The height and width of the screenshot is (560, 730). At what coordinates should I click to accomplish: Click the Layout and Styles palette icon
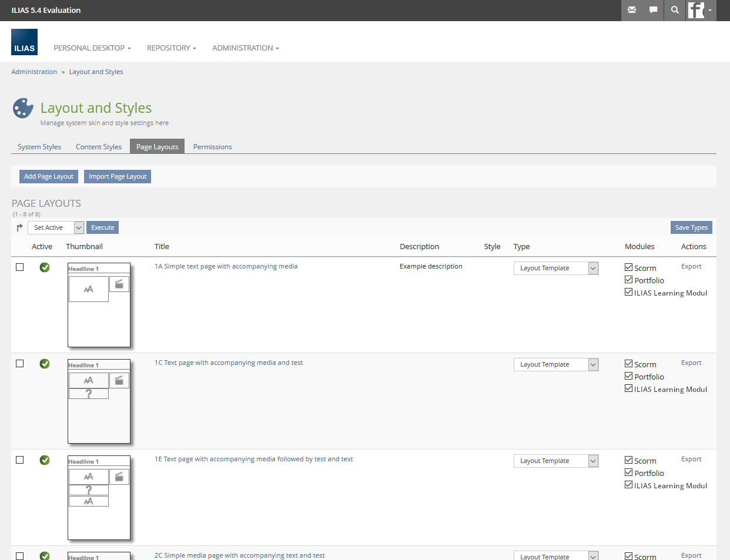[23, 108]
